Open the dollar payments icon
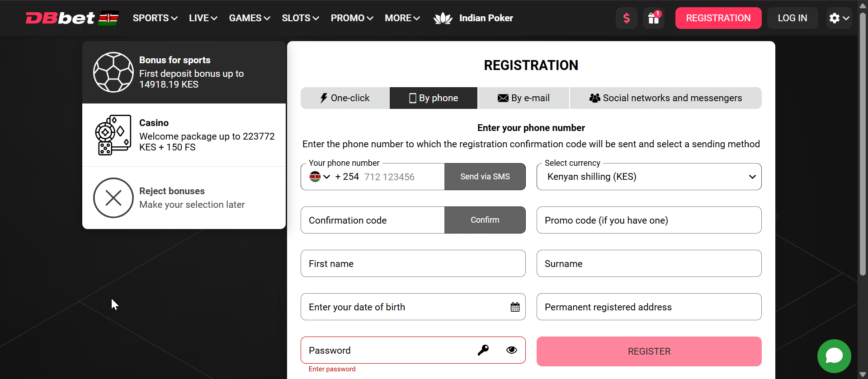 [626, 18]
